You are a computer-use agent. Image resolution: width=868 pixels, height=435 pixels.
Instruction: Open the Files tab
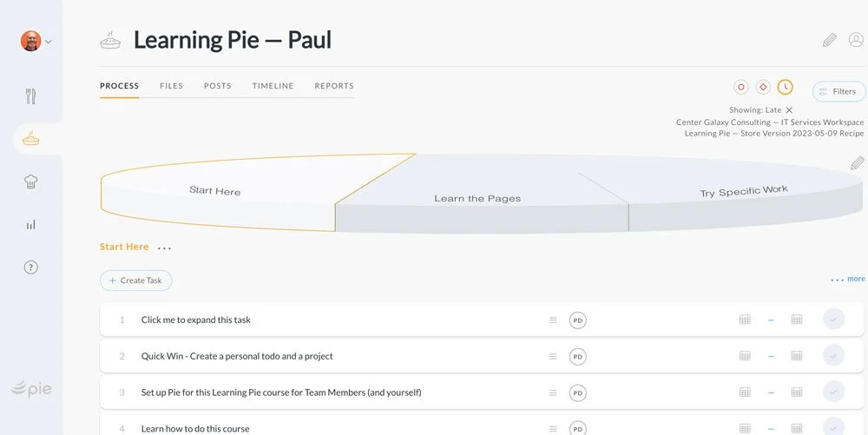(x=171, y=86)
